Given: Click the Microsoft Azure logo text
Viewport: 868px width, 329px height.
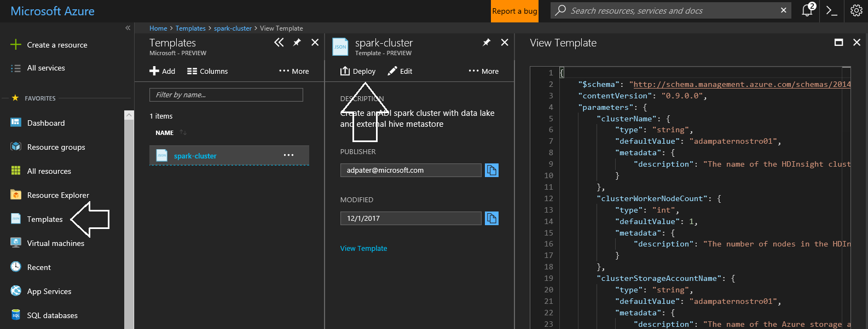Looking at the screenshot, I should (53, 11).
